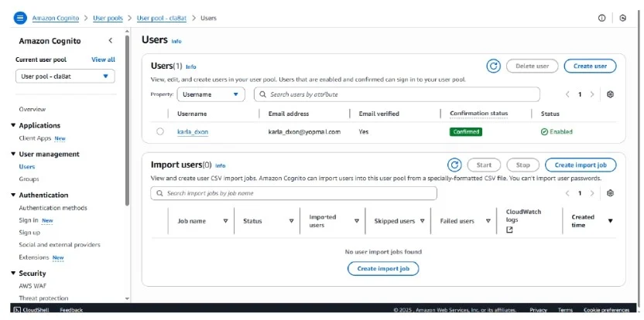
Task: Open the karla_dxon user link
Action: 193,131
